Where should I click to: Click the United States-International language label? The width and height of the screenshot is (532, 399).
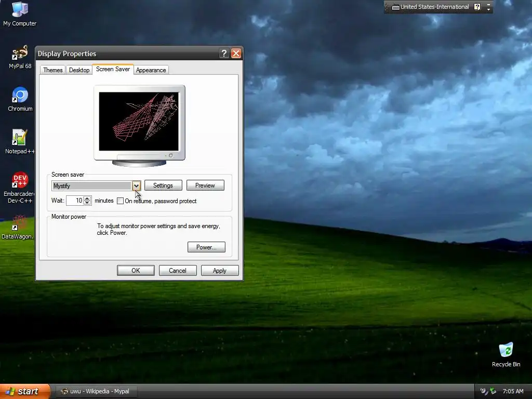tap(434, 7)
